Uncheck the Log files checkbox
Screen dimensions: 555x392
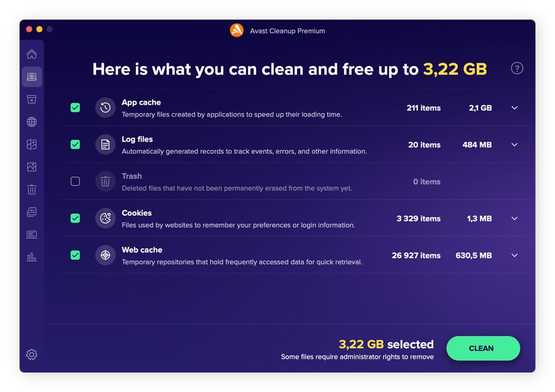click(75, 144)
